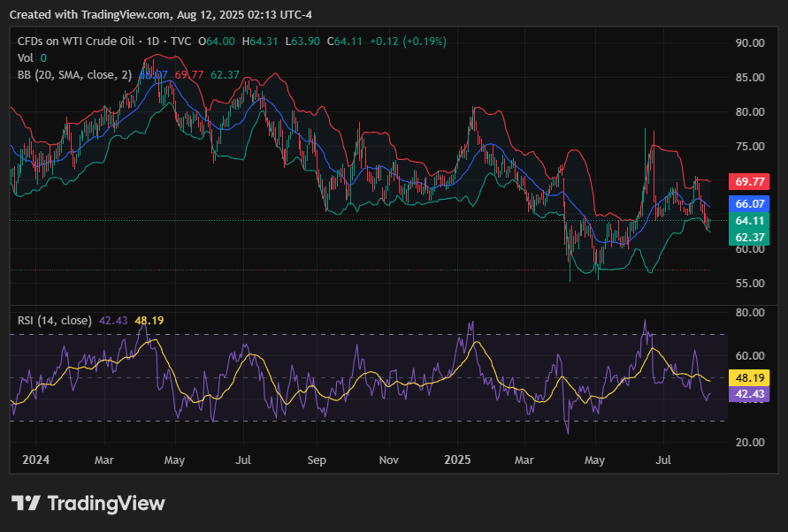Click the 90.00 price axis label
This screenshot has height=532, width=788.
tap(750, 43)
